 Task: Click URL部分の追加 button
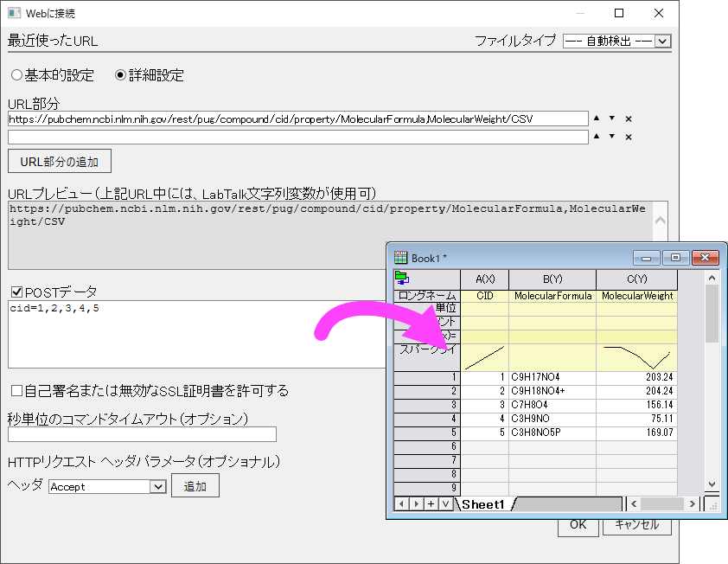[60, 161]
